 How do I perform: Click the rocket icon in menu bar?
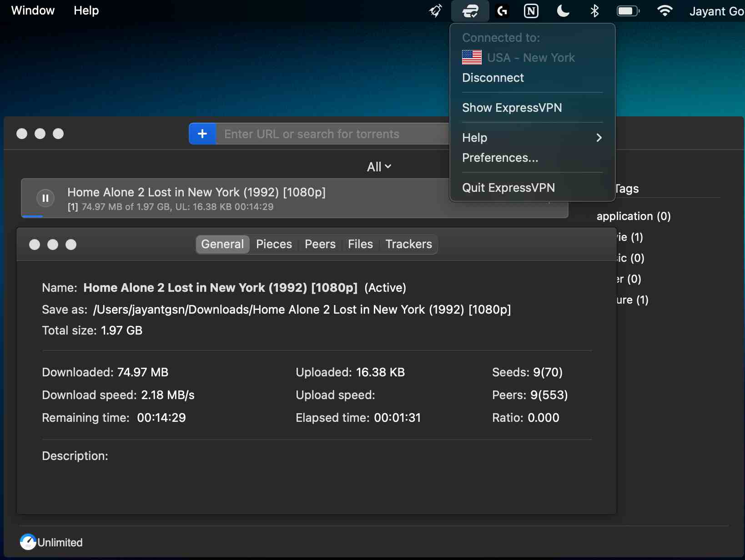tap(436, 11)
